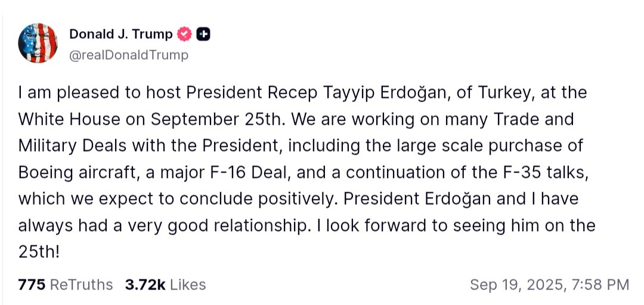Open the @realDonaldTrump handle link
Screen dimensions: 644x305
click(128, 55)
